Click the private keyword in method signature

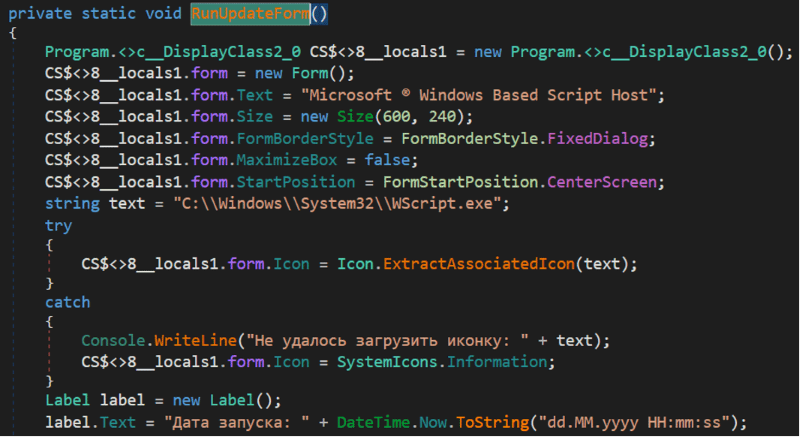point(40,13)
